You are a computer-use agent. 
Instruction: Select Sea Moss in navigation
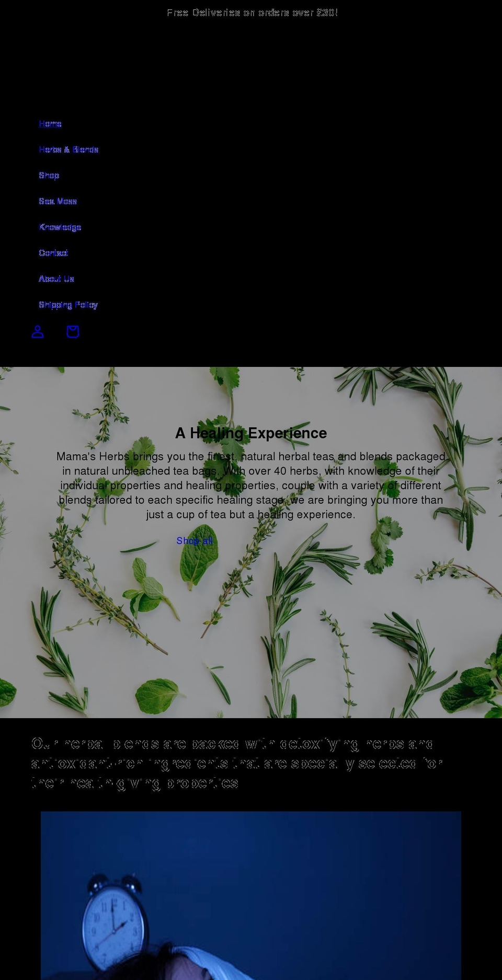58,201
